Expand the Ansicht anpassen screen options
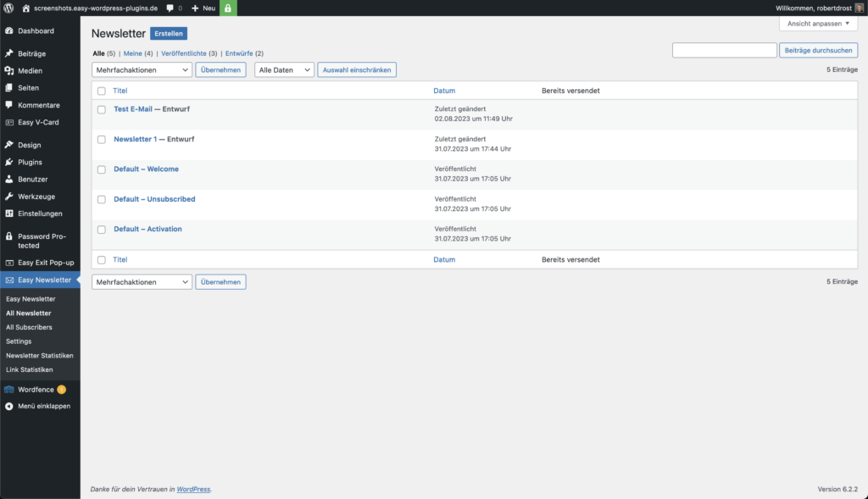This screenshot has width=868, height=499. tap(818, 23)
